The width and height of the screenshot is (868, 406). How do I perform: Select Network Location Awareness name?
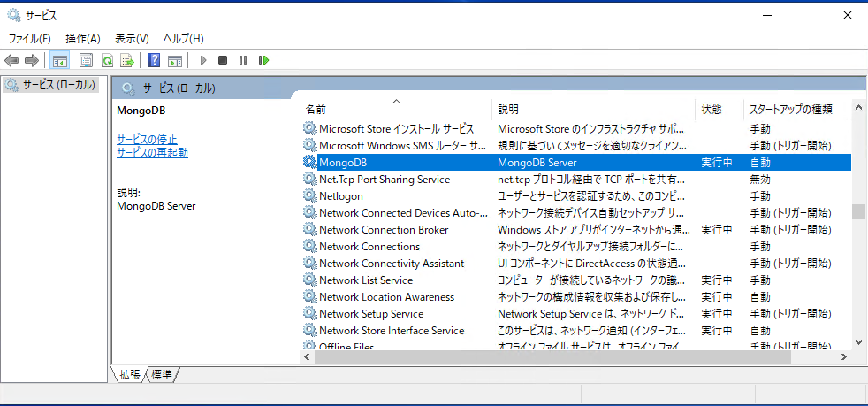coord(387,297)
